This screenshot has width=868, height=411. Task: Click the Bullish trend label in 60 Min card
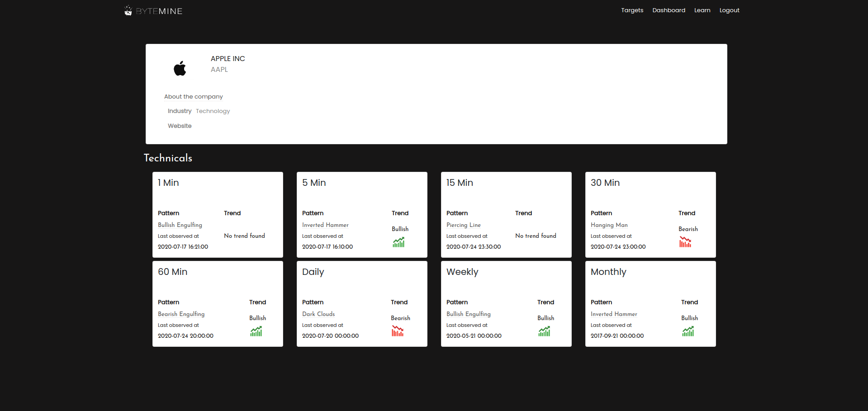(257, 318)
